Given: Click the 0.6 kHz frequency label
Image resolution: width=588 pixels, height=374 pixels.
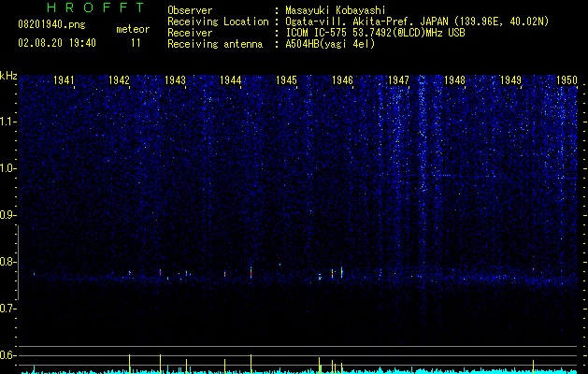Looking at the screenshot, I should [x=7, y=355].
